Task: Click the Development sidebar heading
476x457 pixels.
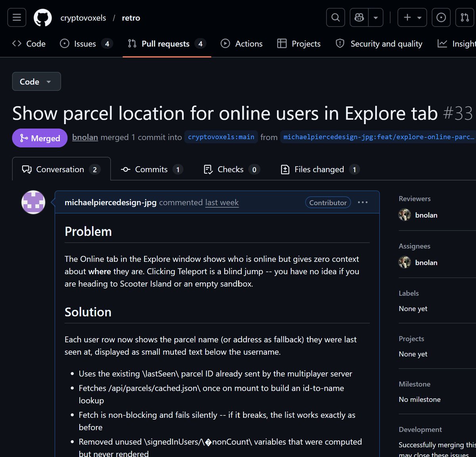Action: point(420,430)
